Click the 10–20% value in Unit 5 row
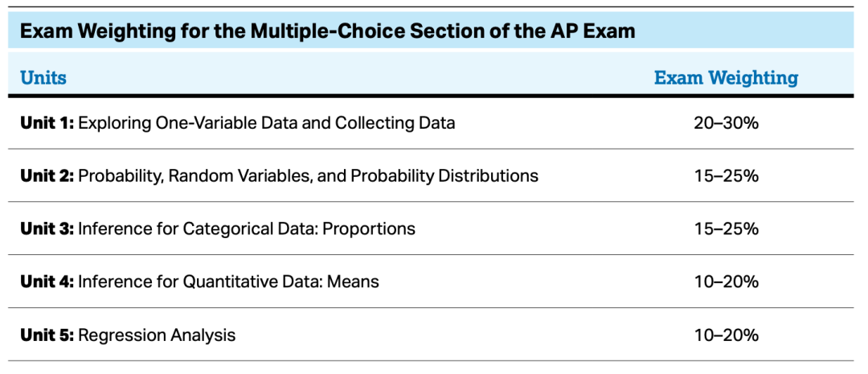Screen dimensions: 868x374 (x=726, y=335)
